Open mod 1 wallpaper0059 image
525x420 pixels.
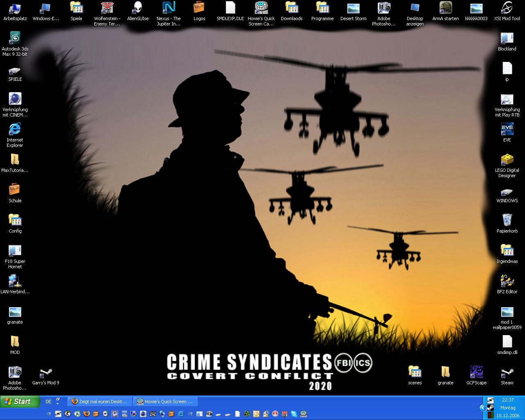coord(507,317)
